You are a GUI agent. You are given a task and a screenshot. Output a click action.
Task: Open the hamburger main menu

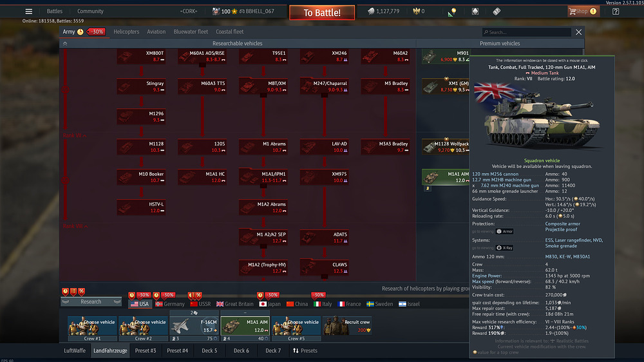(29, 12)
